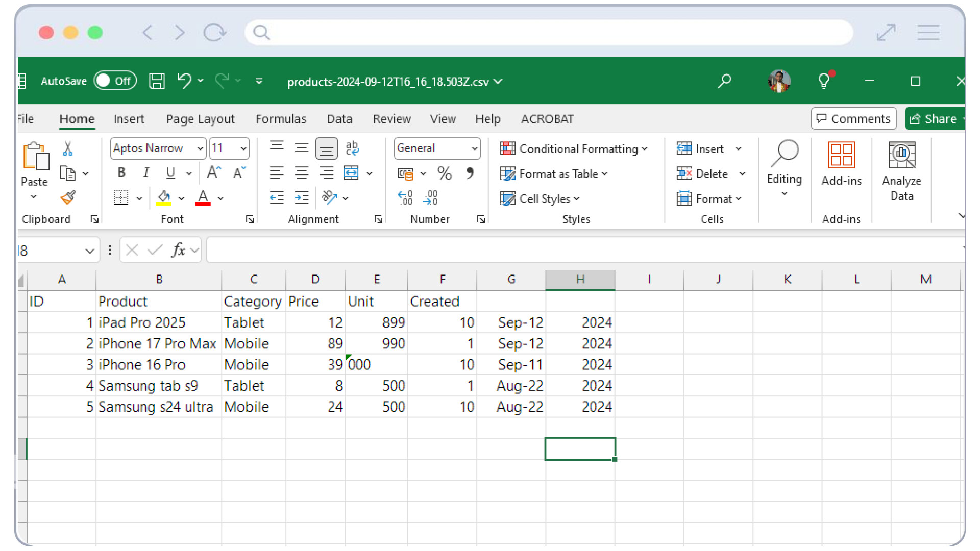Toggle Underline formatting

(x=170, y=173)
